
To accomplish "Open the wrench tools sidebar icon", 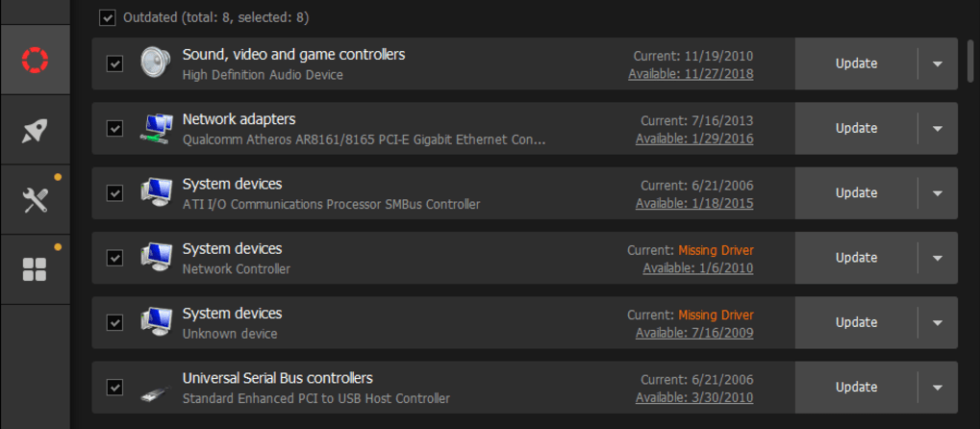I will click(x=35, y=200).
